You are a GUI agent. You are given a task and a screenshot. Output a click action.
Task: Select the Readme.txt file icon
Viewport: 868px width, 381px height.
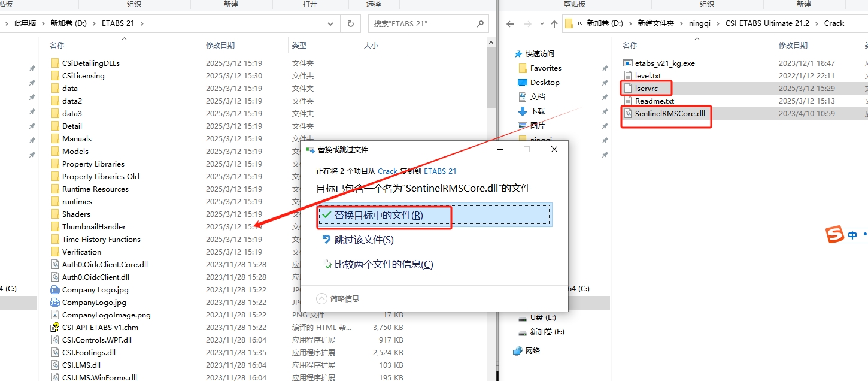[x=628, y=101]
